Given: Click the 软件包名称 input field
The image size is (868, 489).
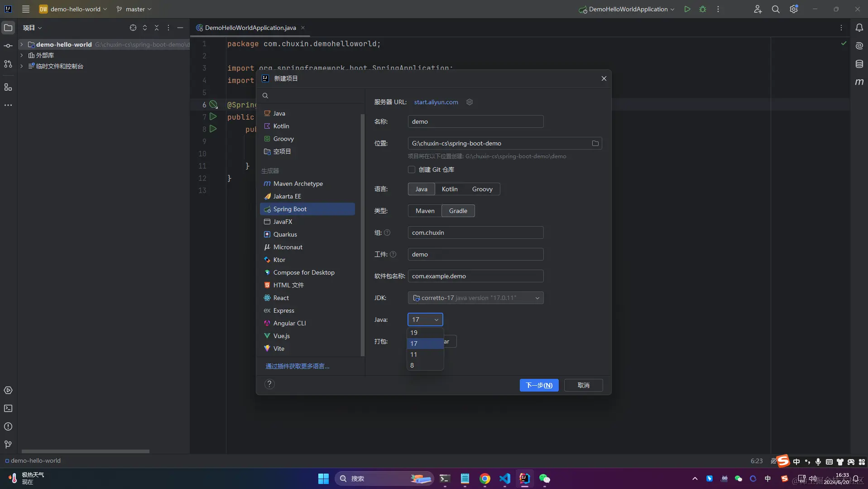Looking at the screenshot, I should [475, 276].
